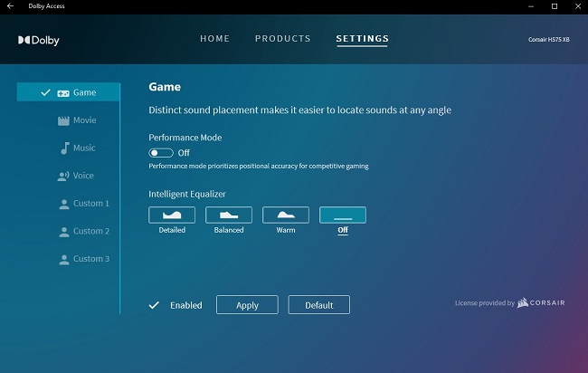The image size is (588, 373).
Task: Choose the Warm equalizer preset
Action: coord(286,215)
